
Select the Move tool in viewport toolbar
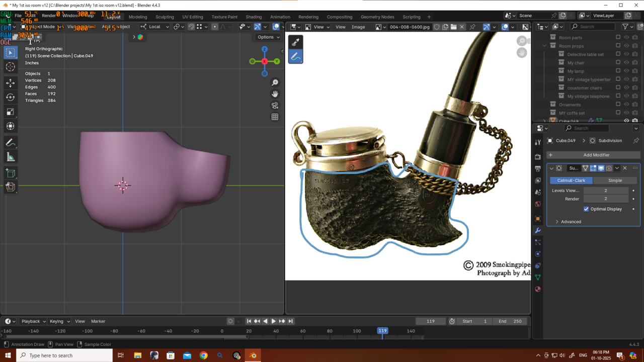coord(11,83)
